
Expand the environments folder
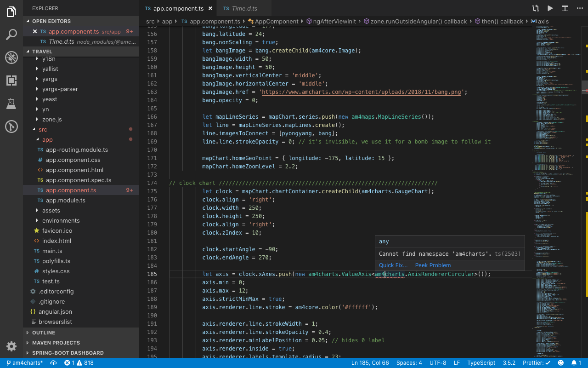[x=81, y=221]
